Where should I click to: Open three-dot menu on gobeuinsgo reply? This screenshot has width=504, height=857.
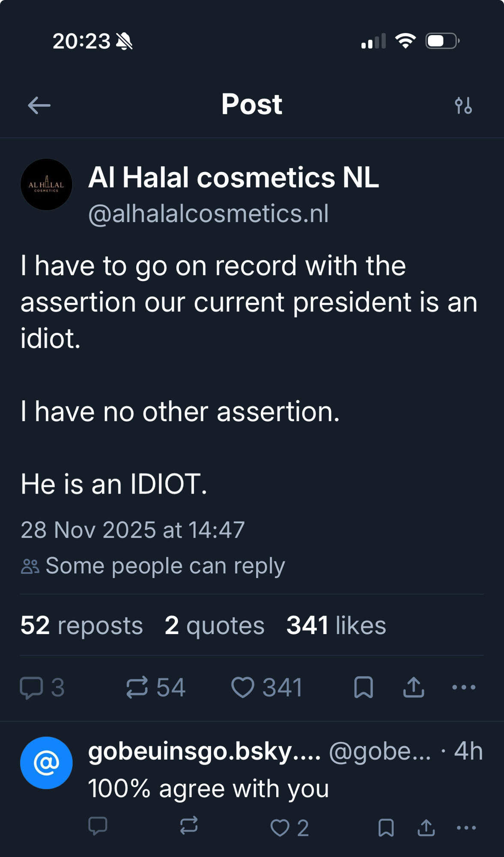click(x=466, y=828)
